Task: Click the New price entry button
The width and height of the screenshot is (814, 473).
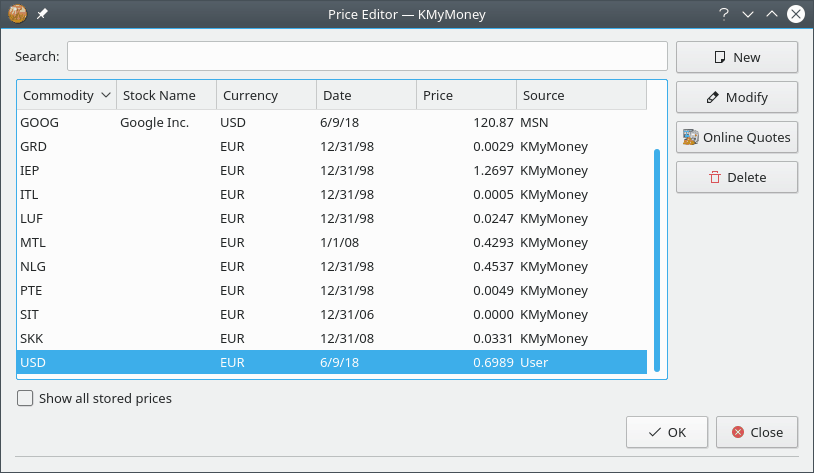Action: [737, 57]
